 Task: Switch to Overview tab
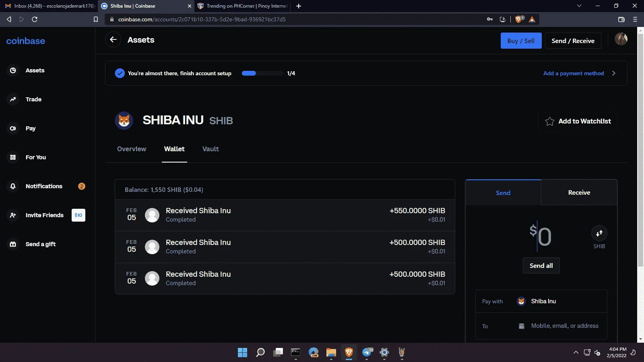click(132, 149)
